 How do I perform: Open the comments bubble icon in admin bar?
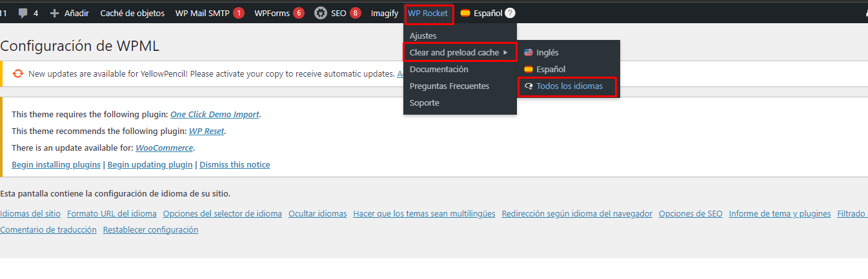(23, 13)
